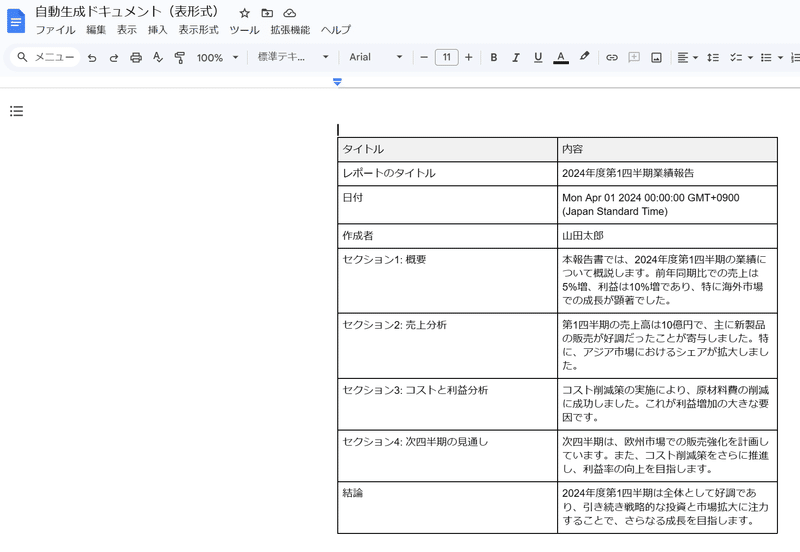
Task: Toggle underline formatting
Action: [538, 57]
